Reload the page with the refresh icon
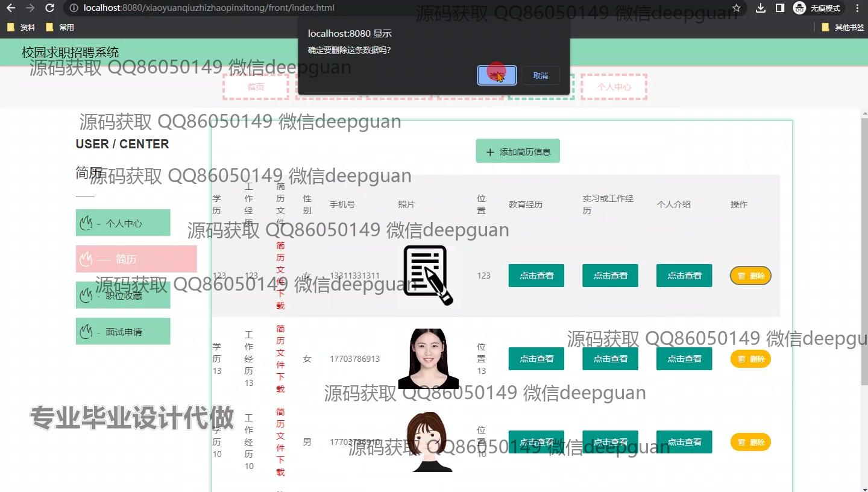The height and width of the screenshot is (492, 868). (50, 8)
